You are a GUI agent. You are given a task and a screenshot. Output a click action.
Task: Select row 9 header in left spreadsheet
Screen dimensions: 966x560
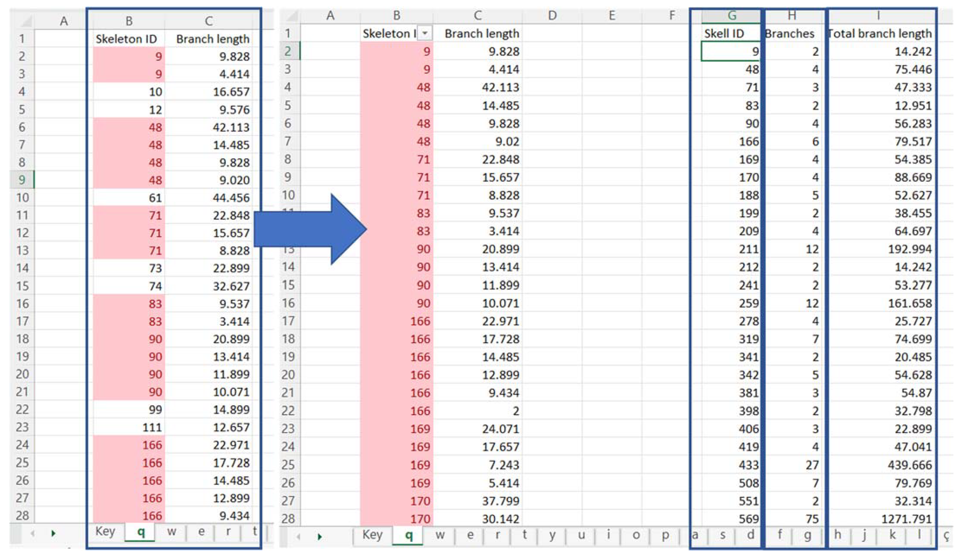pos(22,180)
